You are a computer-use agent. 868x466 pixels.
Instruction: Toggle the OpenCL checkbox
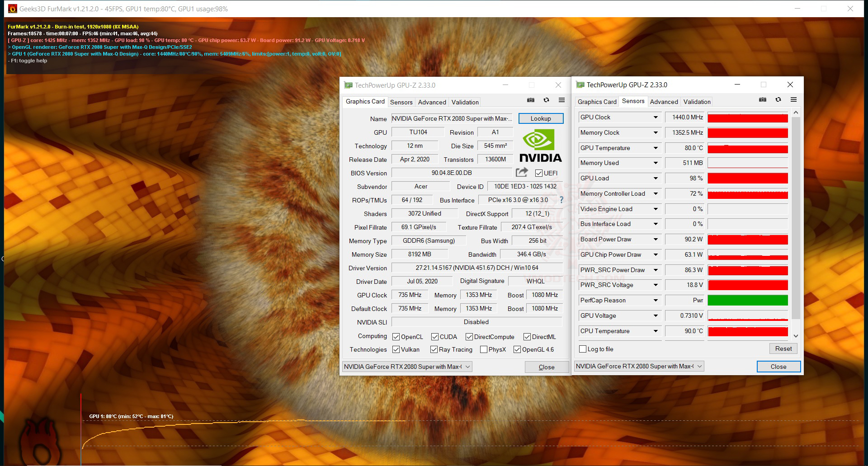pos(396,337)
